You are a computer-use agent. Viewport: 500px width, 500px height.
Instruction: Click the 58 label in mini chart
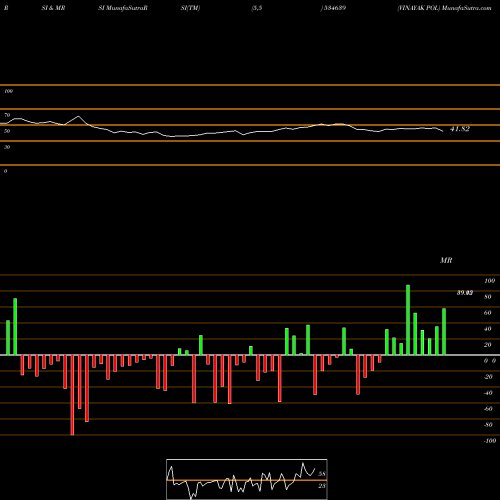click(322, 474)
